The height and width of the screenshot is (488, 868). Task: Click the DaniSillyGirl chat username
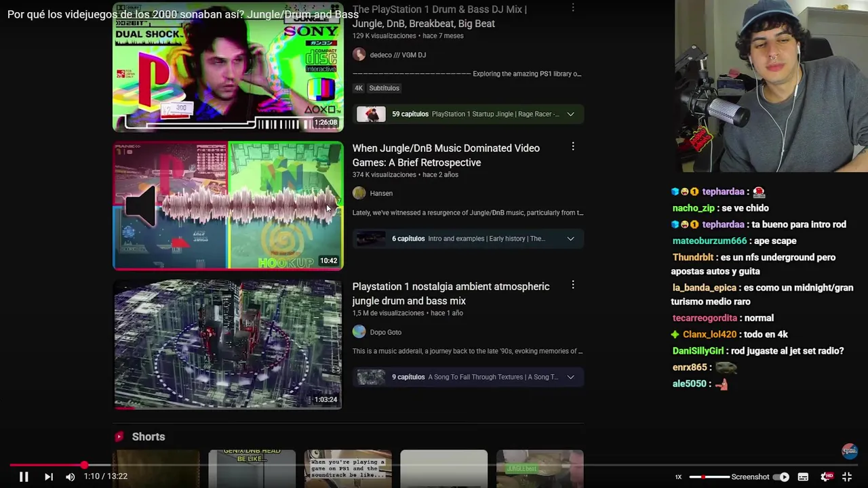698,350
